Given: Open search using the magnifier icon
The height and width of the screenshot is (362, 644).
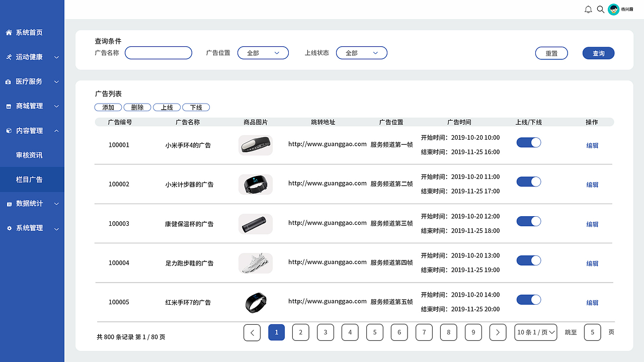Looking at the screenshot, I should 600,9.
